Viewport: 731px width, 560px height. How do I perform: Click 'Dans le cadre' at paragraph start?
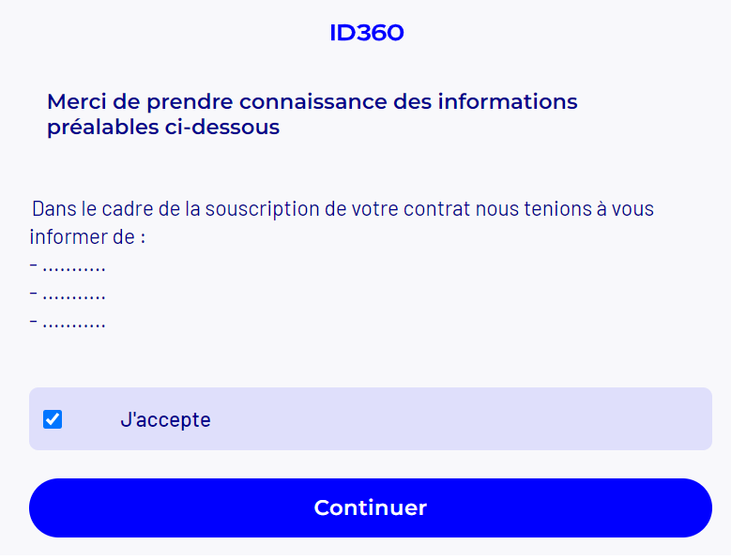pos(86,208)
